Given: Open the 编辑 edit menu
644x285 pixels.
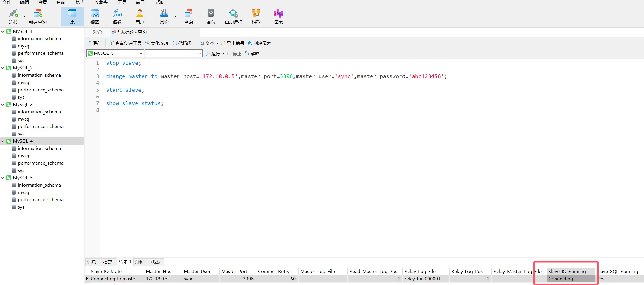Looking at the screenshot, I should 25,2.
